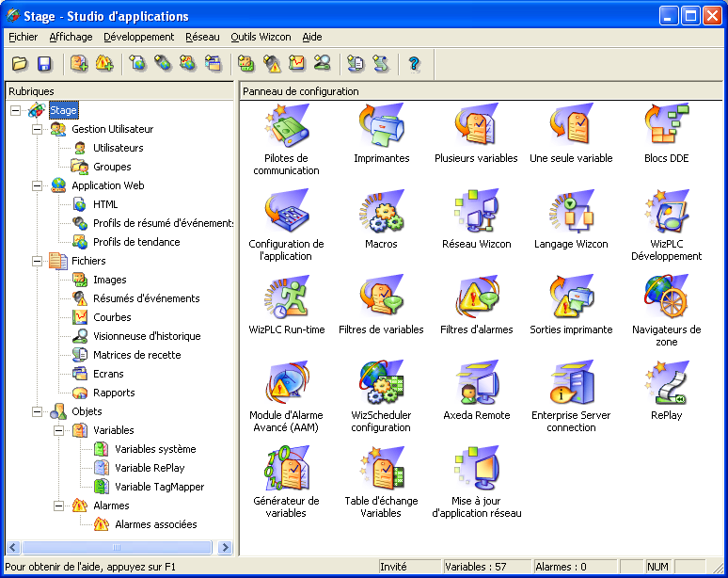
Task: Collapse the Fichiers tree node
Action: [x=38, y=261]
